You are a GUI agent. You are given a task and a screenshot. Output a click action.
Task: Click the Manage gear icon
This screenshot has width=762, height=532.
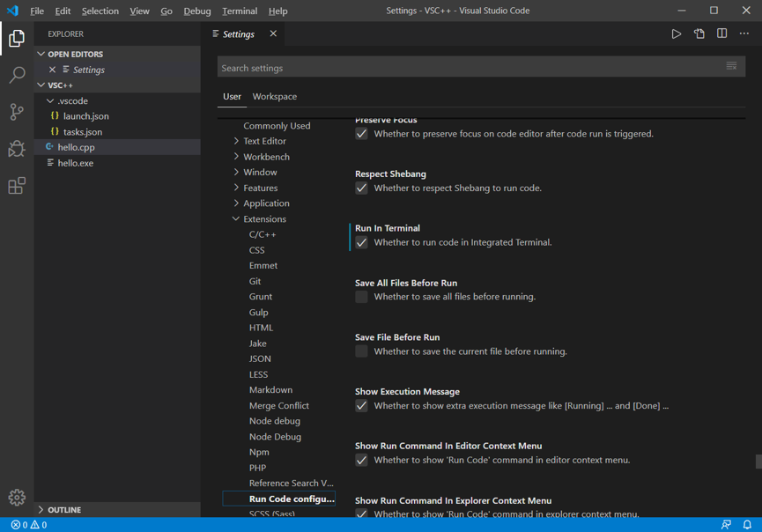(17, 497)
